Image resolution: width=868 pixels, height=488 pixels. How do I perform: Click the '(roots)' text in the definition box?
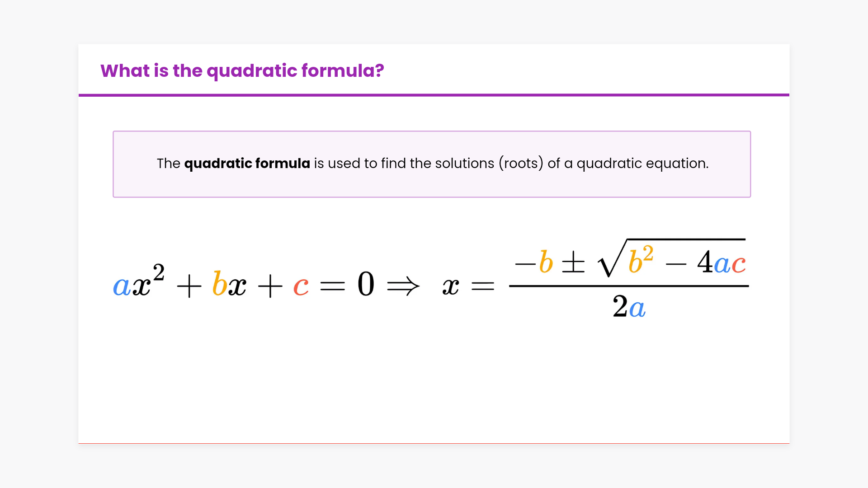[521, 163]
